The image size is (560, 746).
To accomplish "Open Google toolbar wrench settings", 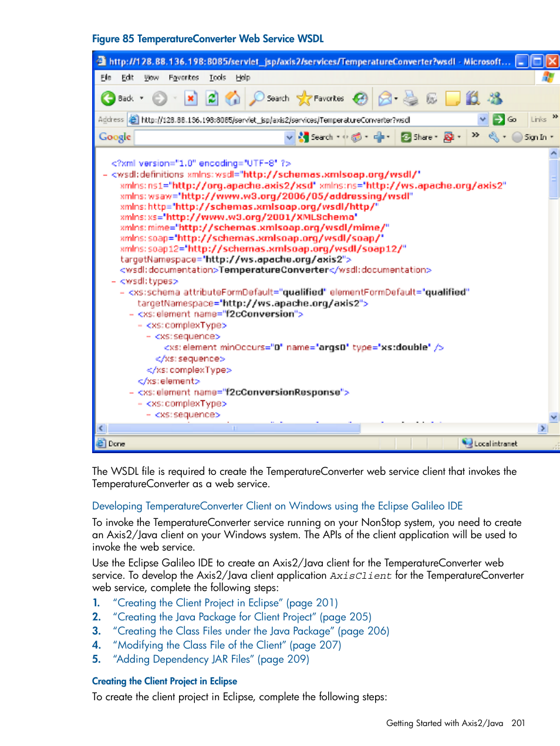I will [x=494, y=137].
